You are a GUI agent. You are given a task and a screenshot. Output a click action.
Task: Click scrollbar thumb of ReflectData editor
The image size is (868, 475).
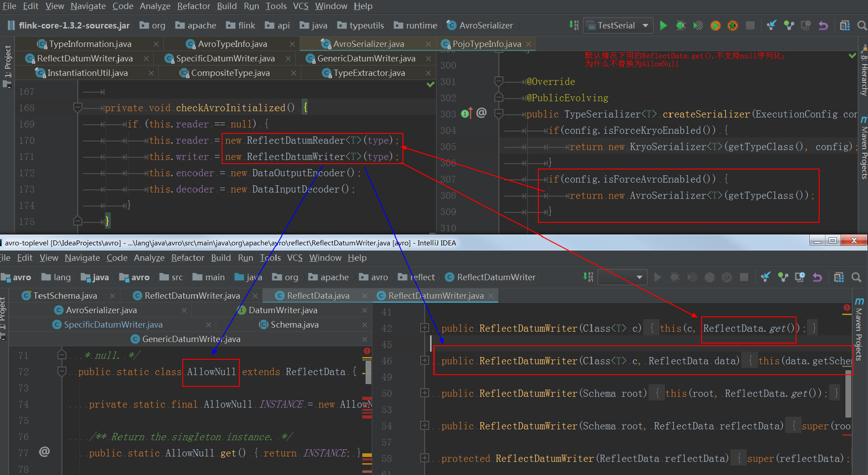[368, 372]
